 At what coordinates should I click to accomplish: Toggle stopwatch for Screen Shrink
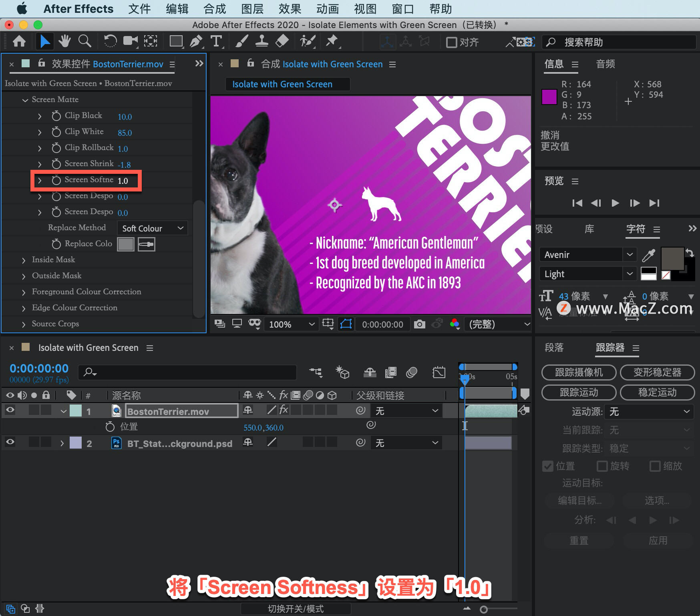pyautogui.click(x=56, y=164)
